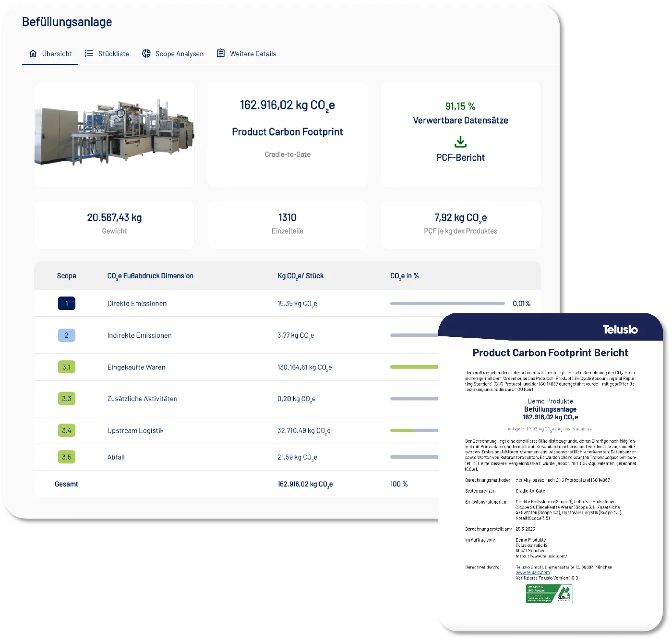Select the Eingekaufte Waren row label
This screenshot has height=640, width=672.
(136, 367)
